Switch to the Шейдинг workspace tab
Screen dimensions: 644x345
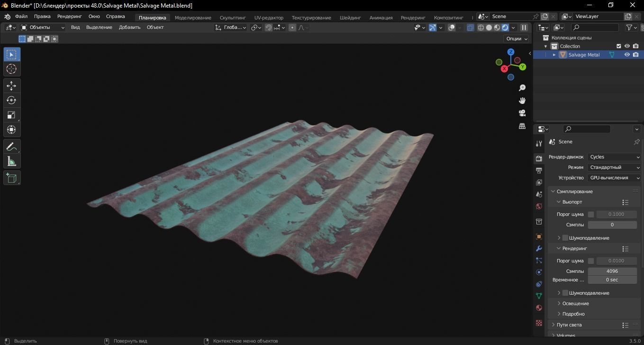[x=350, y=18]
